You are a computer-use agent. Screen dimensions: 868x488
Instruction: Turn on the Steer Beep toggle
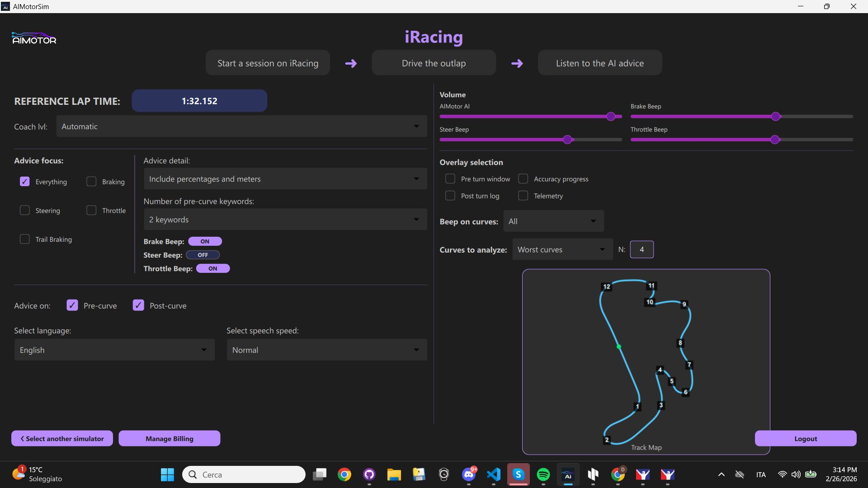pos(203,255)
